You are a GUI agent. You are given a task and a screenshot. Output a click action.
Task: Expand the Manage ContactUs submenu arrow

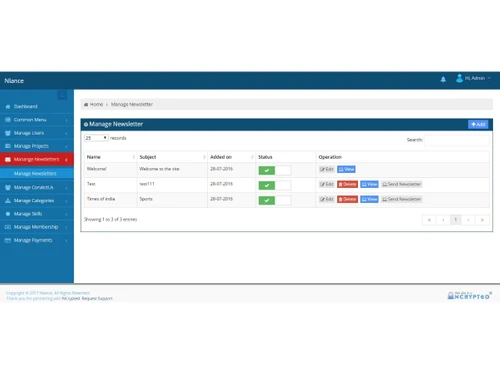point(66,188)
